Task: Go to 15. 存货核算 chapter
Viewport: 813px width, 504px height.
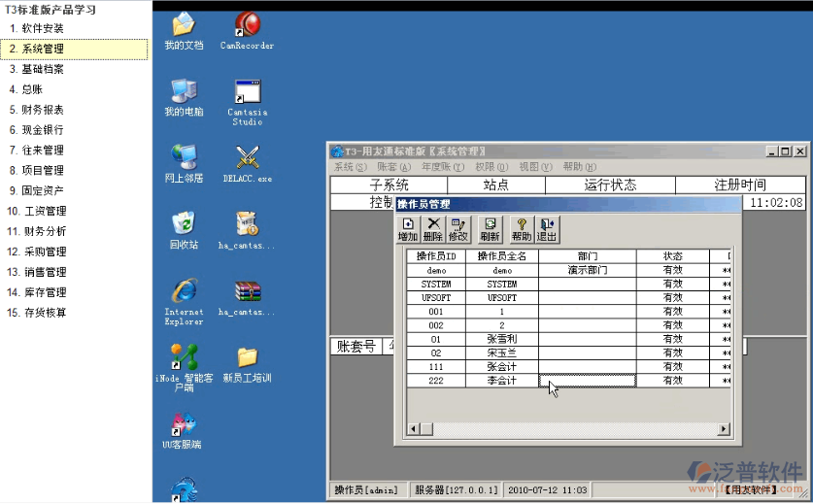Action: [39, 313]
